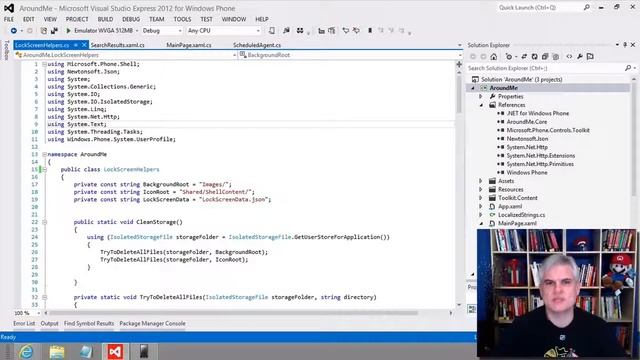Open the PROJECT menu
Screen dimensions: 640x360
coord(77,19)
